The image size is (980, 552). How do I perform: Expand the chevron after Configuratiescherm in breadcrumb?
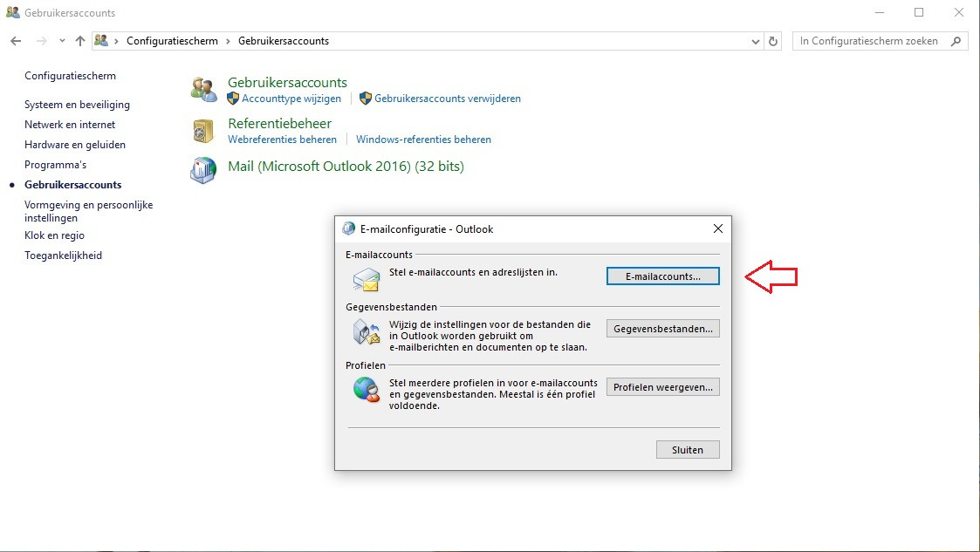click(228, 41)
